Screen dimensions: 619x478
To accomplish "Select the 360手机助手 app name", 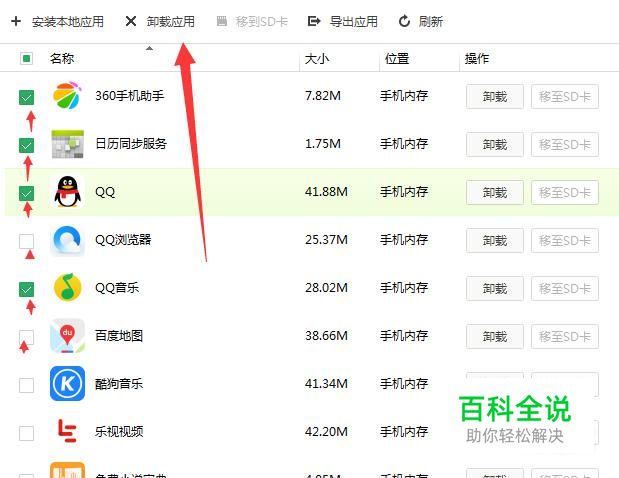I will pyautogui.click(x=129, y=96).
